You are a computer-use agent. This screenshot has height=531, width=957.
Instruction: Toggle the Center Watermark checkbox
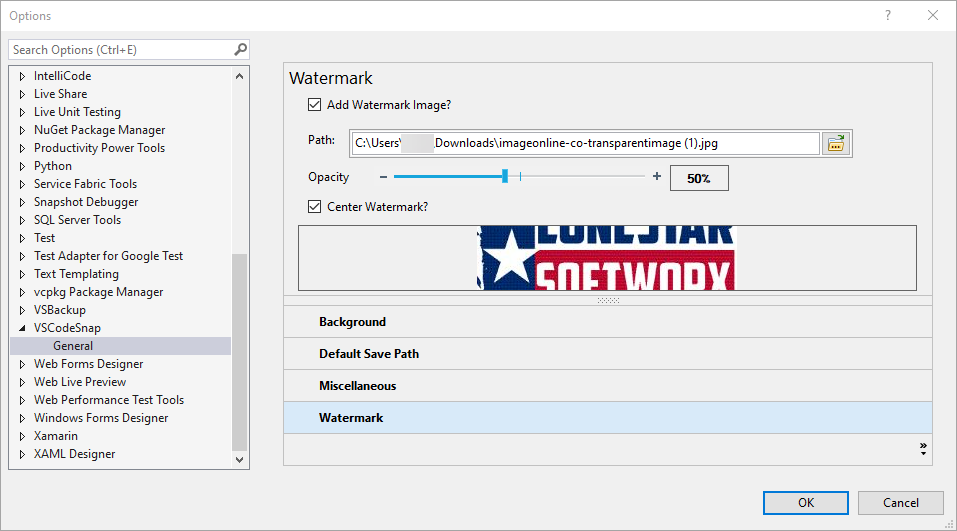[315, 207]
